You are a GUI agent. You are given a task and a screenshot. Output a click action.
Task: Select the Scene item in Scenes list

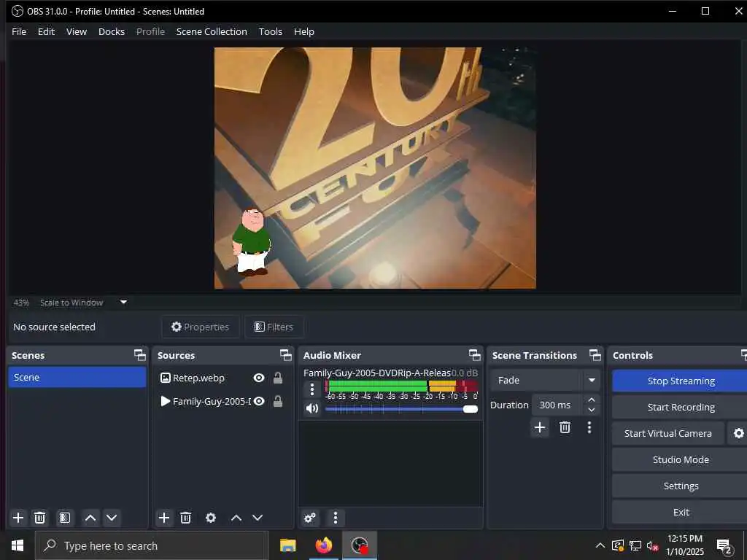[x=77, y=377]
